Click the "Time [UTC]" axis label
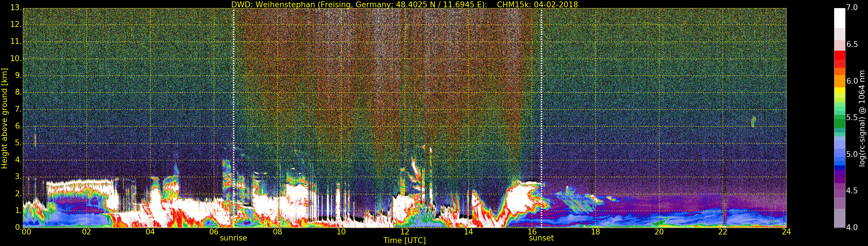This screenshot has width=868, height=246. tap(404, 240)
